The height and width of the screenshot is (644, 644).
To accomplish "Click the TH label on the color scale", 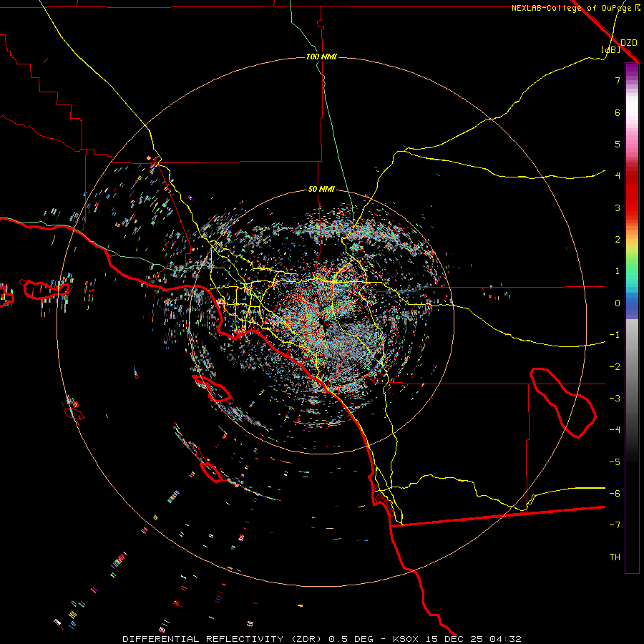I will (615, 557).
